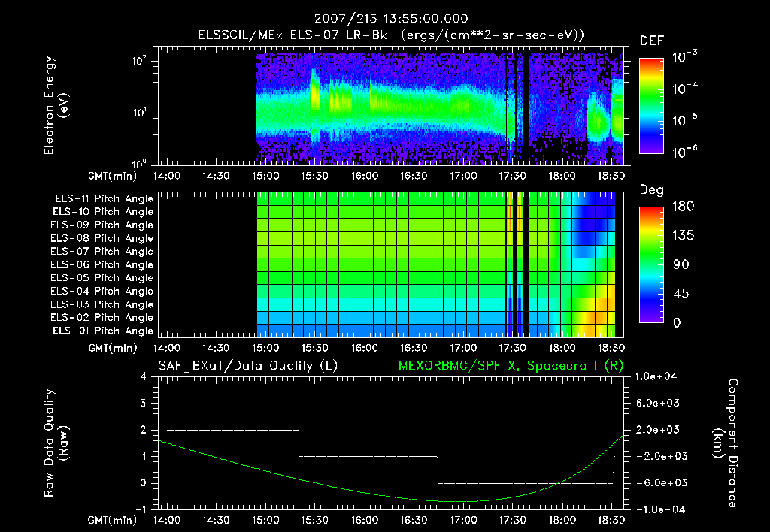Click the 1.0e+04 right axis tick label
Viewport: 770px width, 532px height.
tap(656, 376)
